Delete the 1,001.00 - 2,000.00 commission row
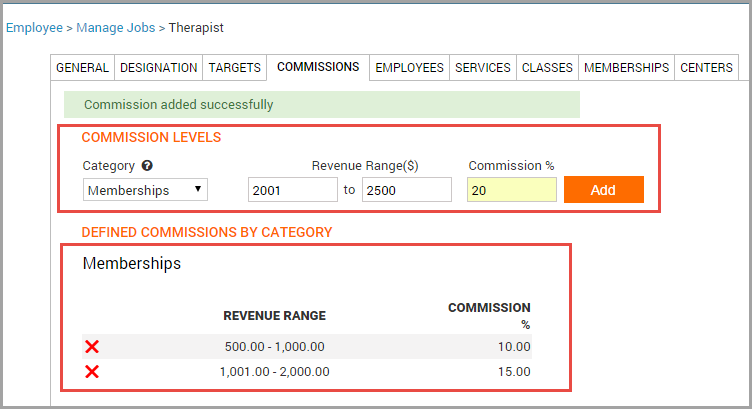This screenshot has width=752, height=409. tap(92, 372)
